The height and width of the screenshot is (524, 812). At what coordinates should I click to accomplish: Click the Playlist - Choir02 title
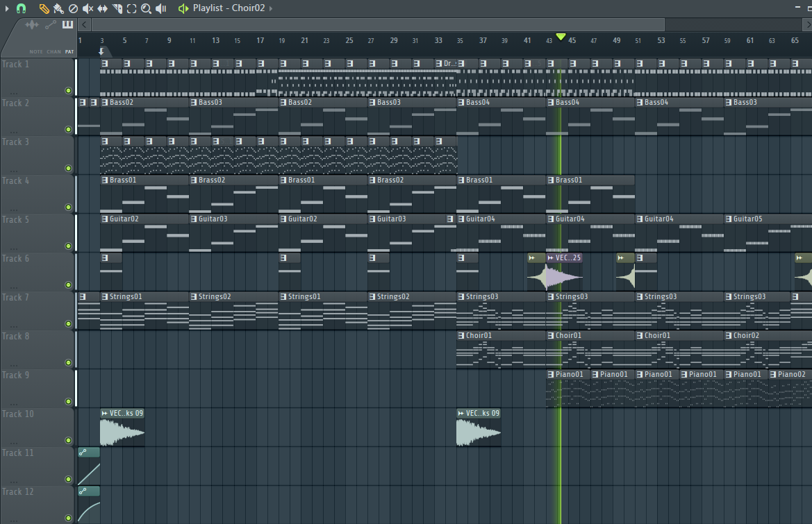(x=229, y=8)
